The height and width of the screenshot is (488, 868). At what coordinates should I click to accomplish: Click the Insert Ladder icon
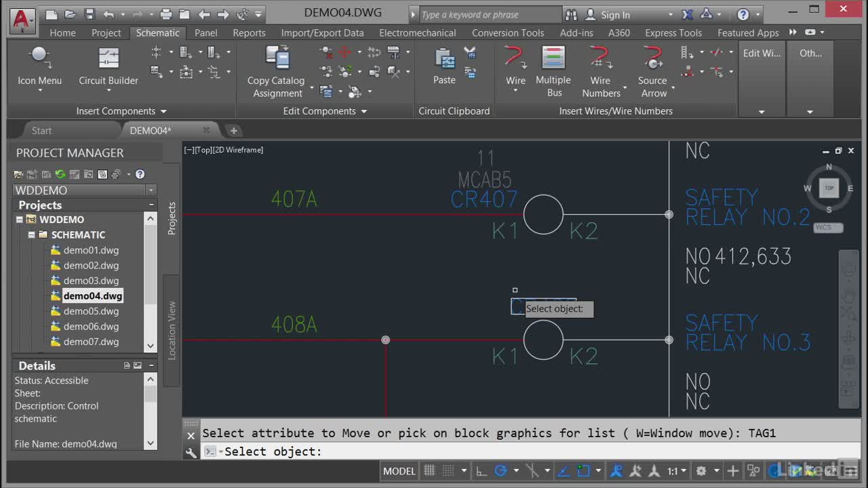(x=687, y=52)
